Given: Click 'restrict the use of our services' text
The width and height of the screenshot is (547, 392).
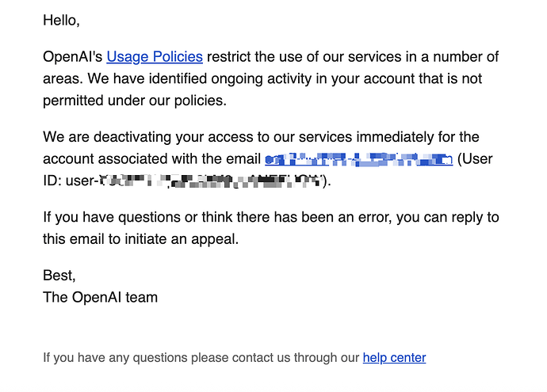Looking at the screenshot, I should point(304,57).
